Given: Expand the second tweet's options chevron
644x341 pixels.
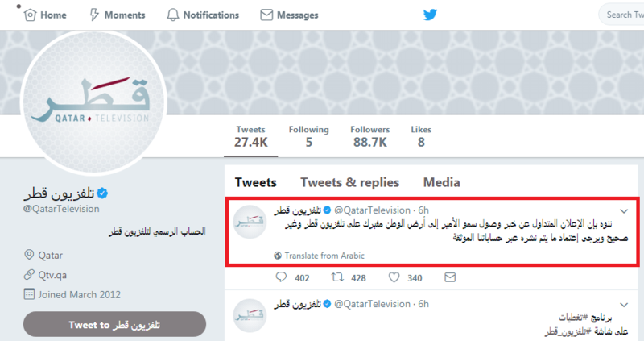Looking at the screenshot, I should tap(622, 303).
